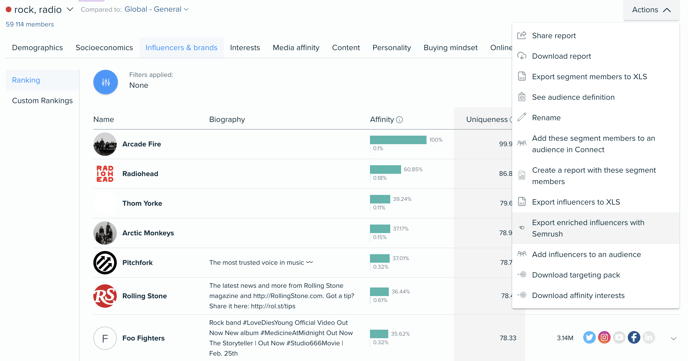Click the Arctic Monkeys avatar
Screen dimensions: 688x361
click(105, 233)
